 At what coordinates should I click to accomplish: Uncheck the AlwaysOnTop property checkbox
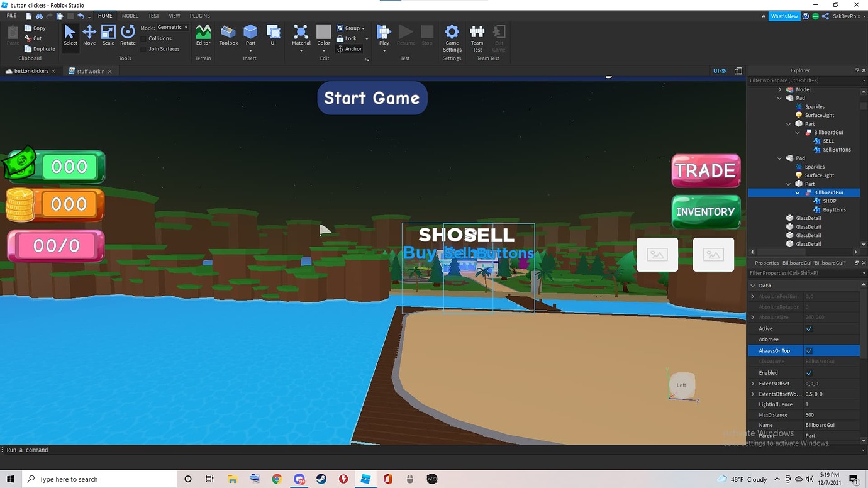(x=809, y=351)
